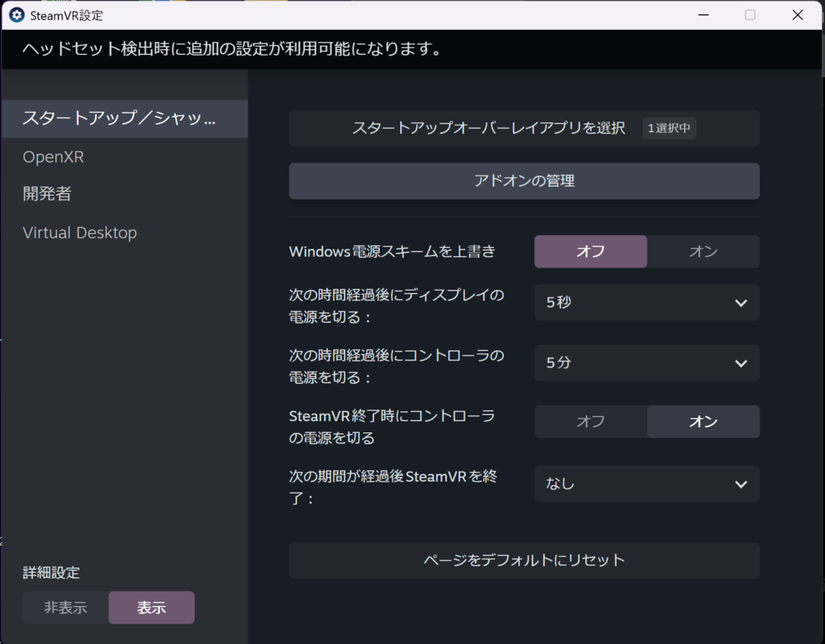Close the SteamVR設定 window
Viewport: 825px width, 644px height.
point(798,14)
